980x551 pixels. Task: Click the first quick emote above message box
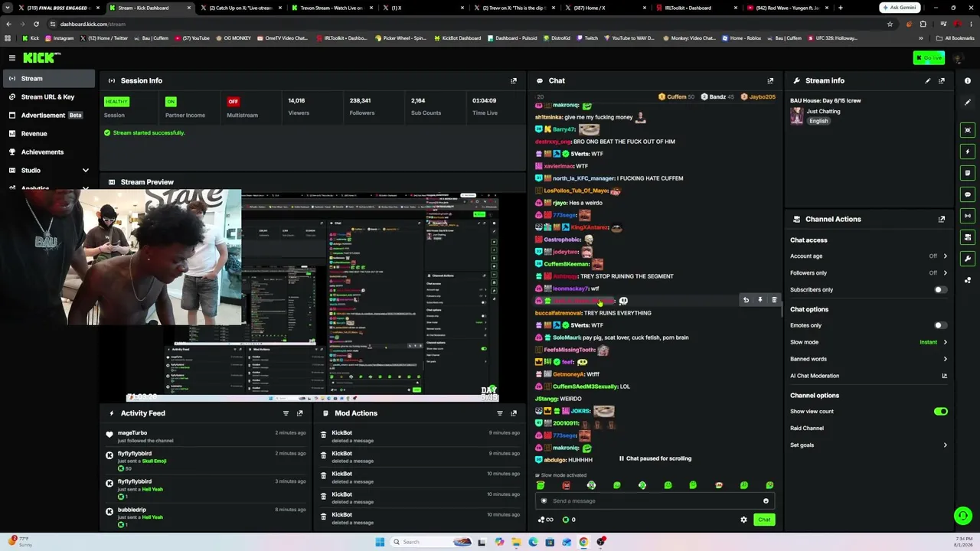[x=541, y=485]
